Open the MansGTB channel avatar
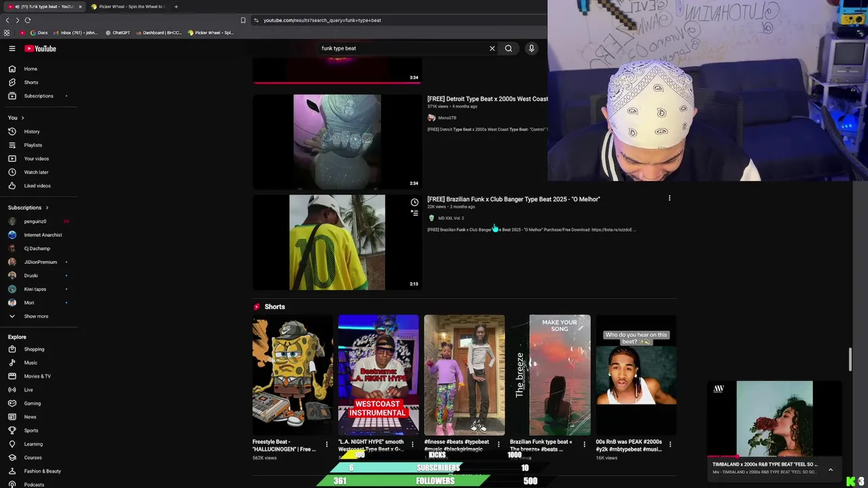 coord(431,118)
